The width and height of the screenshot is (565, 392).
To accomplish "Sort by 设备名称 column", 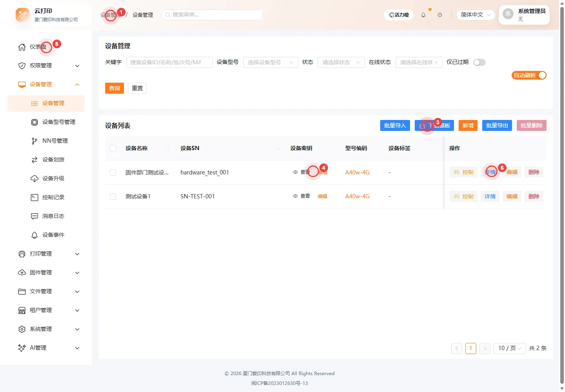I will (x=168, y=148).
